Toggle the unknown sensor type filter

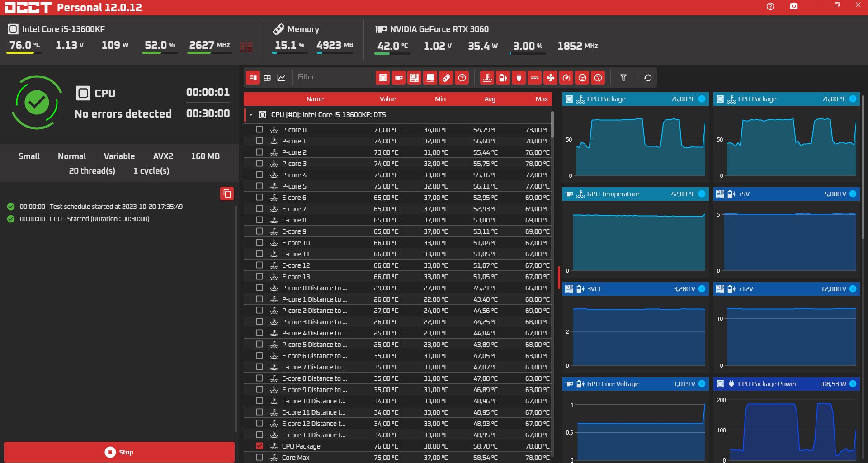click(598, 78)
